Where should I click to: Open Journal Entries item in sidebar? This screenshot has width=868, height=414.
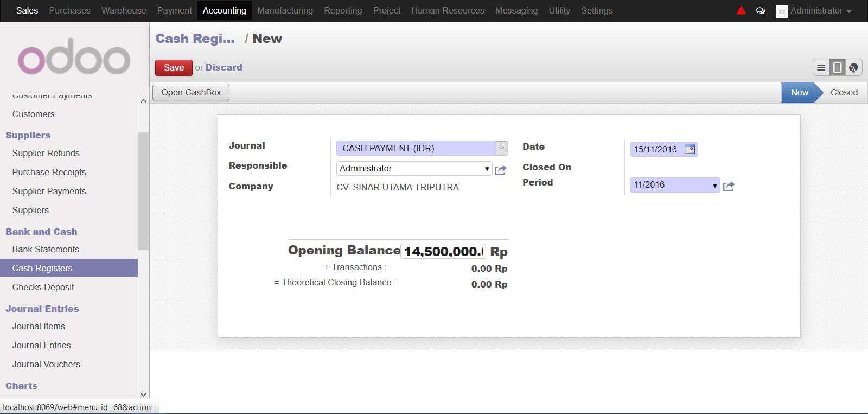(x=42, y=345)
